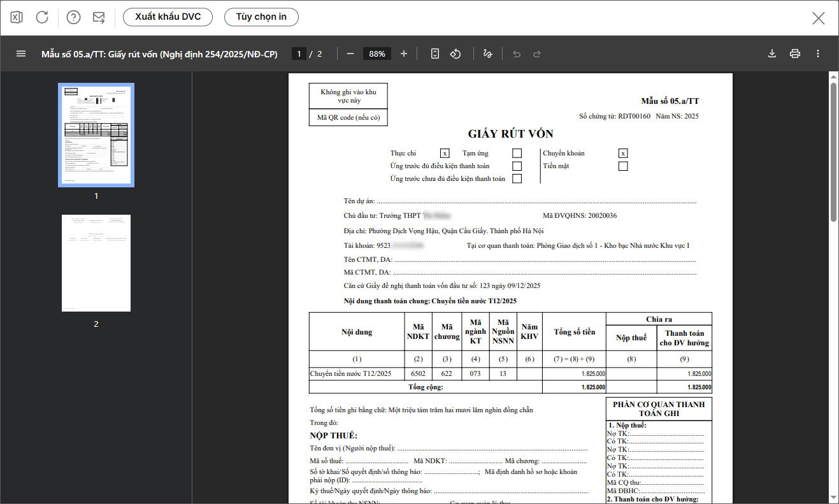Click the Excel export icon
The image size is (839, 504).
point(17,17)
